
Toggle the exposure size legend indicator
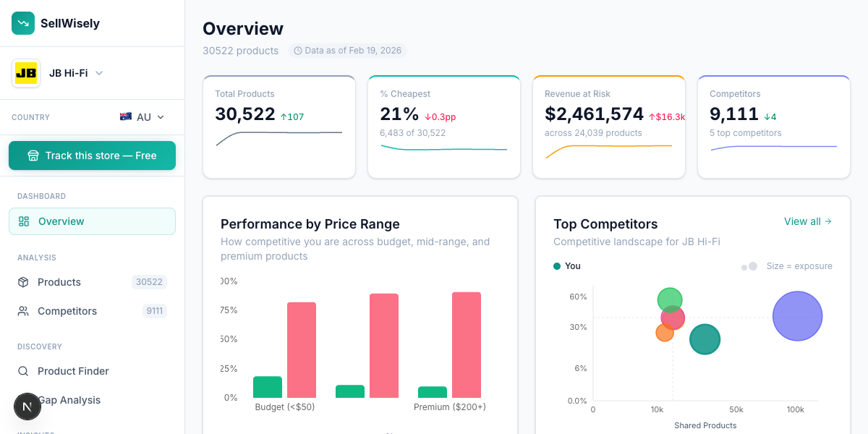point(749,266)
